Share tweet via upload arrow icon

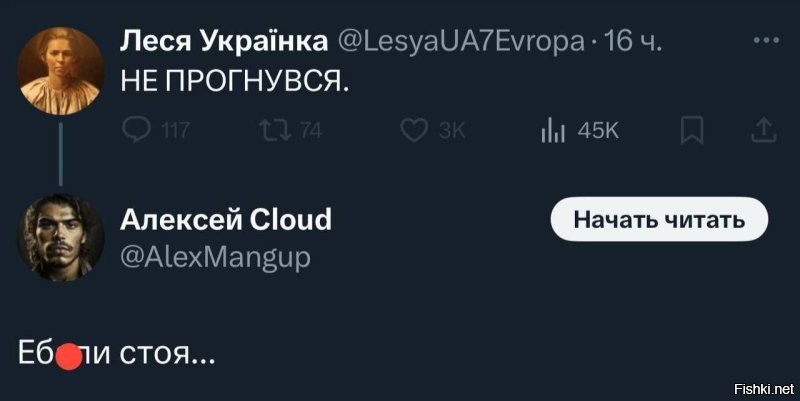tap(764, 130)
